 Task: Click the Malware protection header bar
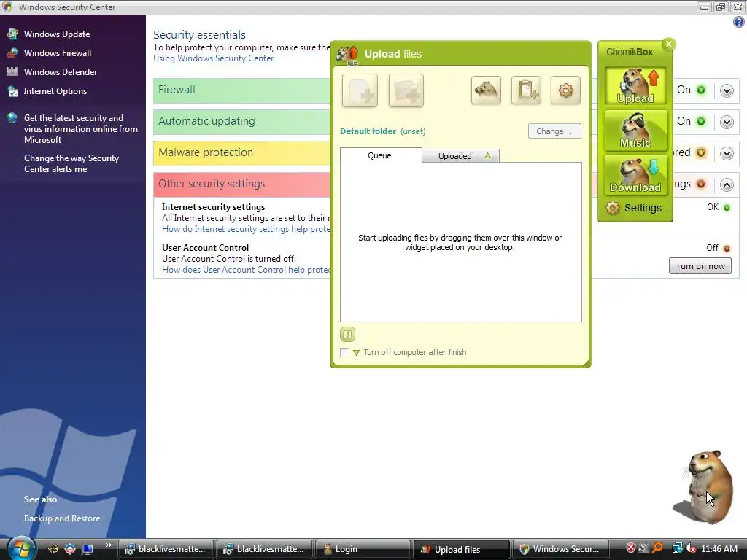pos(241,153)
